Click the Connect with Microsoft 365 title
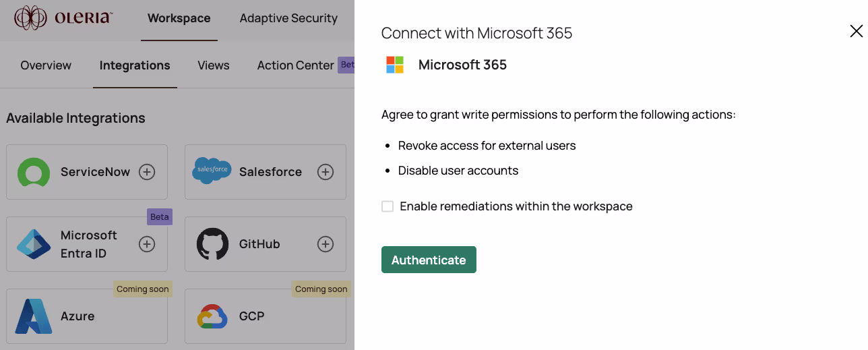This screenshot has width=868, height=350. pyautogui.click(x=476, y=33)
